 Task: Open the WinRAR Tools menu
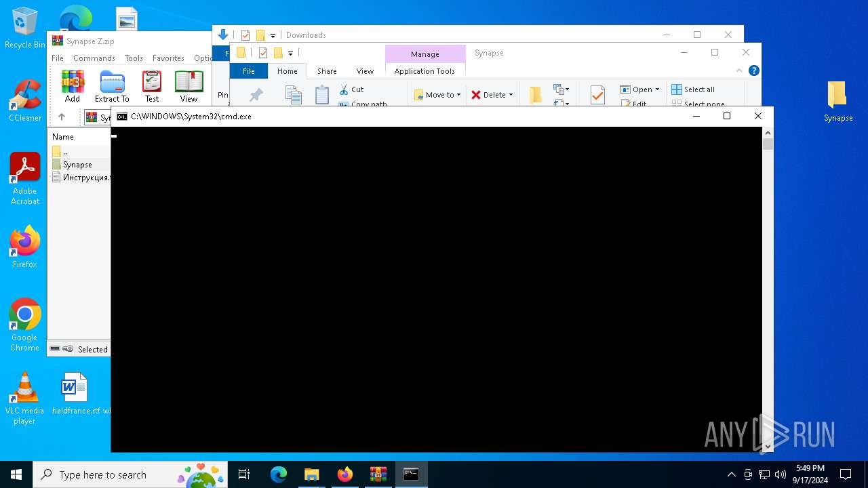coord(134,58)
